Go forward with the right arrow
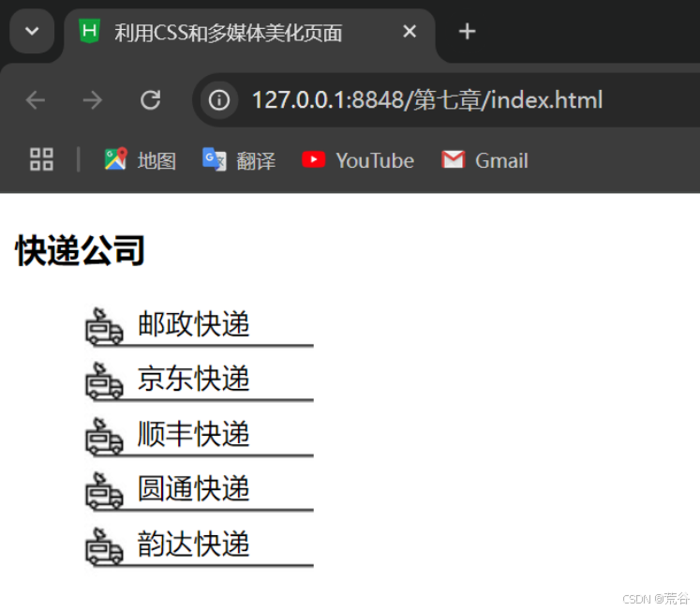This screenshot has height=611, width=700. 93,100
